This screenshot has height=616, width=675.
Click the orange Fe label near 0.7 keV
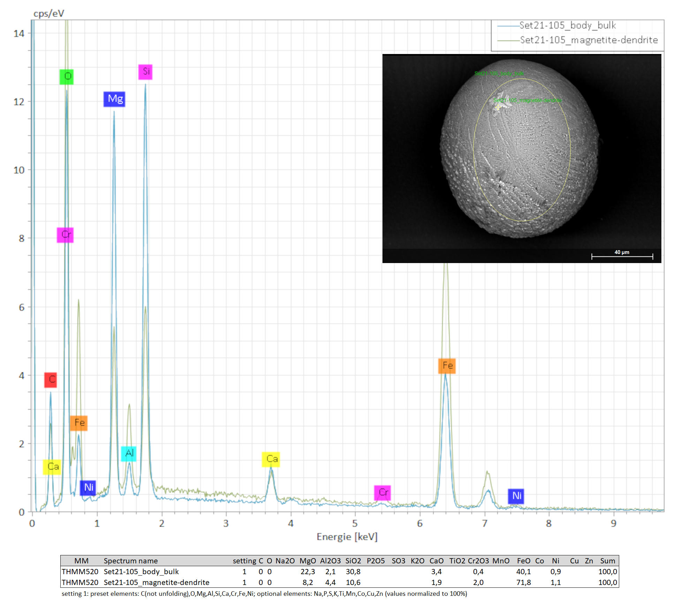pos(79,423)
